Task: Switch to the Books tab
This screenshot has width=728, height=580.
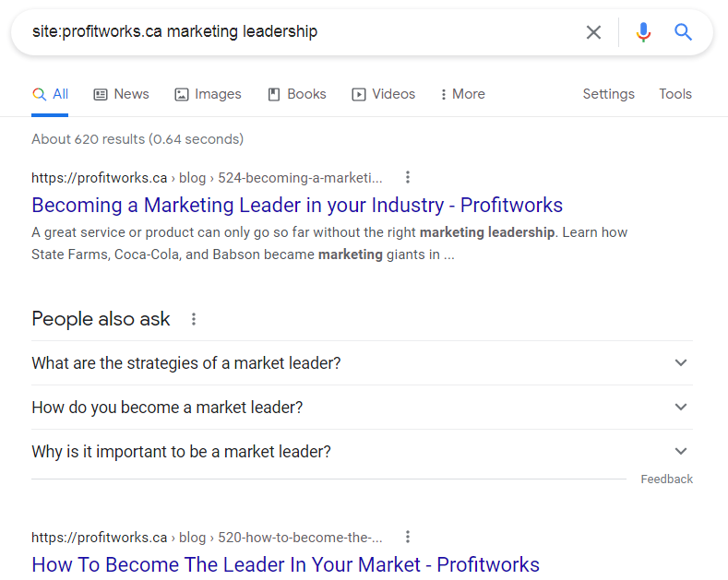Action: click(x=296, y=94)
